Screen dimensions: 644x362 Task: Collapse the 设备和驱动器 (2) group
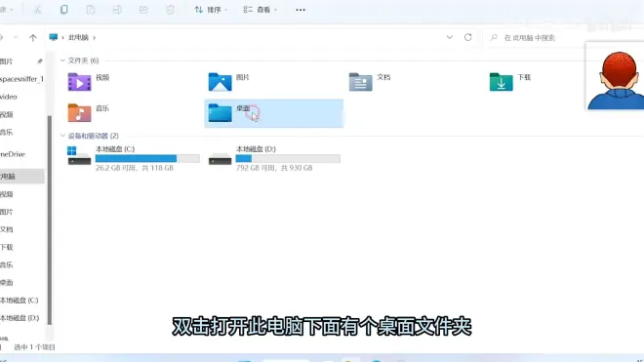click(x=62, y=136)
